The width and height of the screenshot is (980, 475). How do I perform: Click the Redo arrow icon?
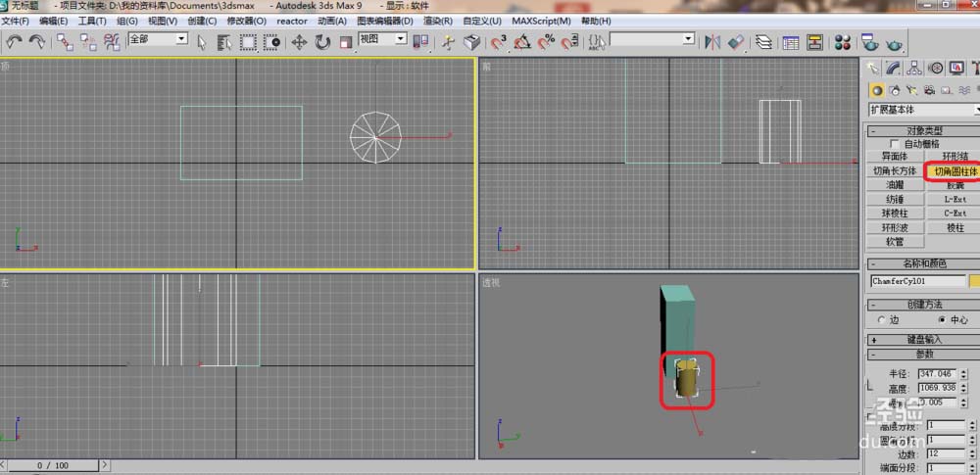(37, 42)
